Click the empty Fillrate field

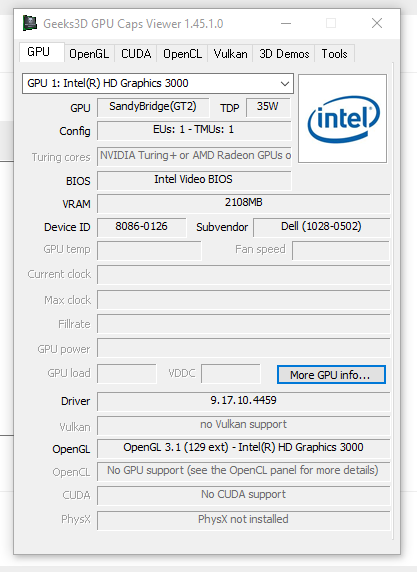[243, 324]
